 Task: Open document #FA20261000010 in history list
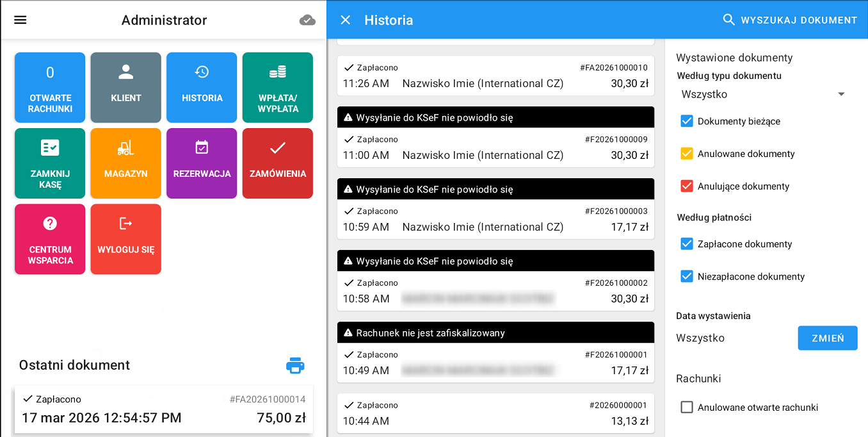495,76
